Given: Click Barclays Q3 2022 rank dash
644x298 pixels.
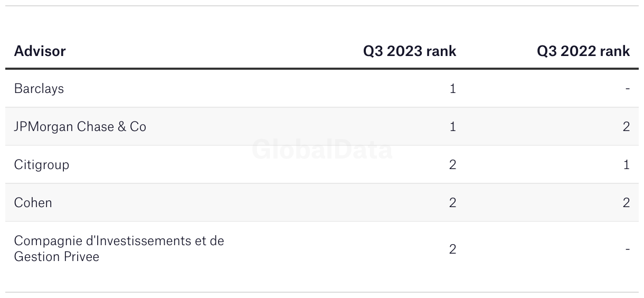Looking at the screenshot, I should tap(627, 89).
